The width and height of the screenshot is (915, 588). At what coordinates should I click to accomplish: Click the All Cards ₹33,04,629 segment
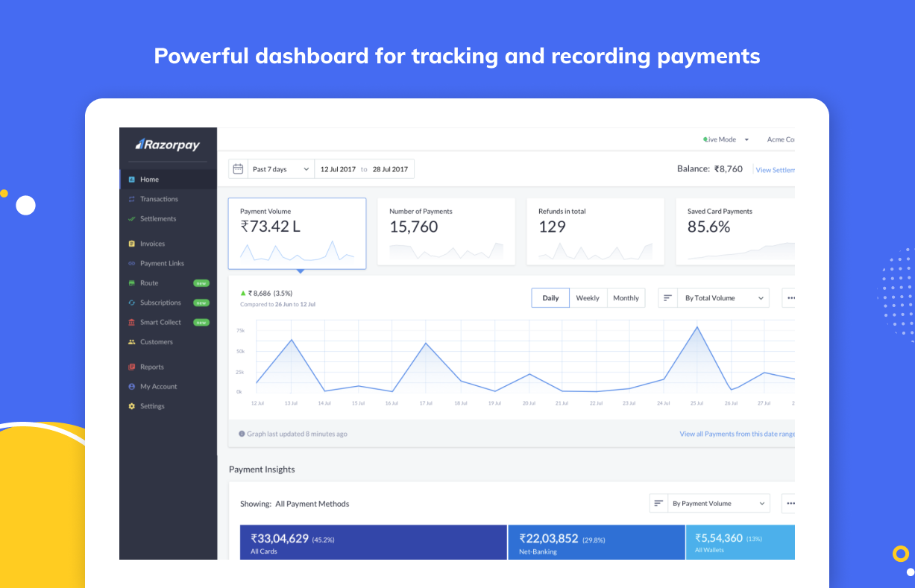[x=374, y=543]
